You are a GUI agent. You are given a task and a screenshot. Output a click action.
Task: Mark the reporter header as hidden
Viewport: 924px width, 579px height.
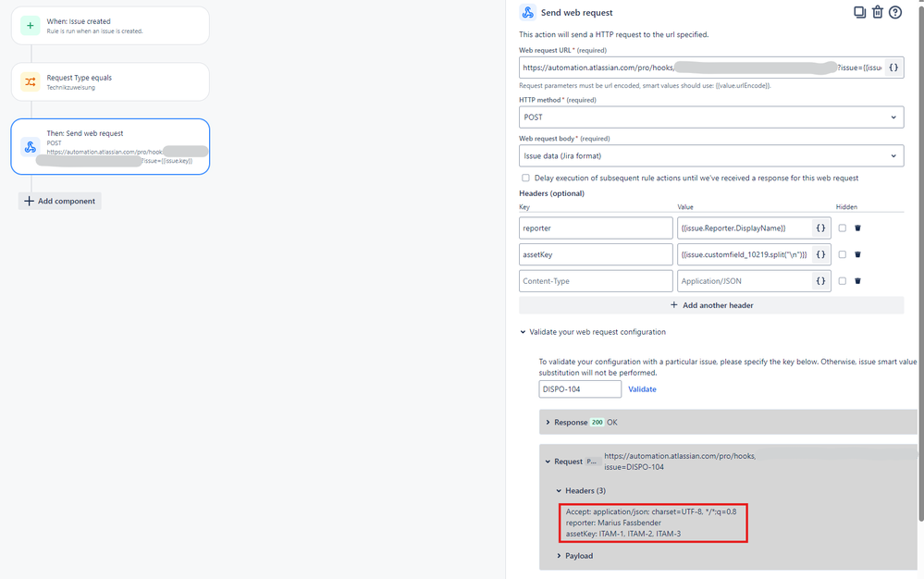(x=841, y=228)
